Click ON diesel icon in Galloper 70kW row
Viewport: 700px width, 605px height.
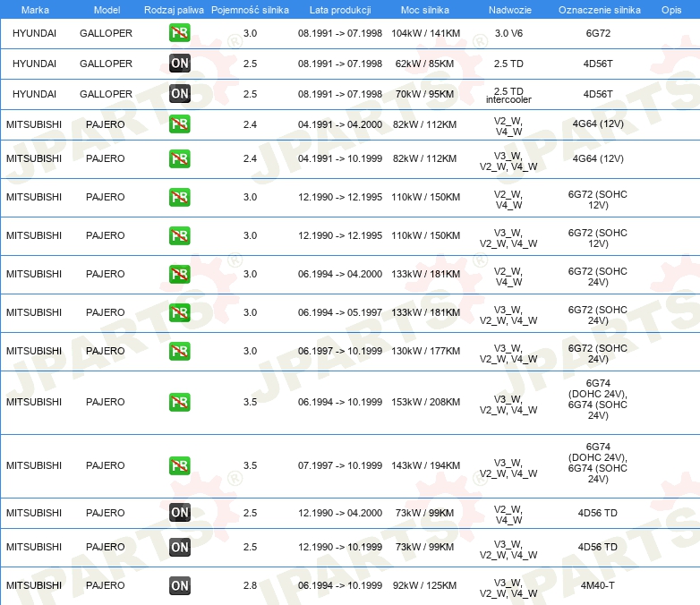tap(179, 94)
